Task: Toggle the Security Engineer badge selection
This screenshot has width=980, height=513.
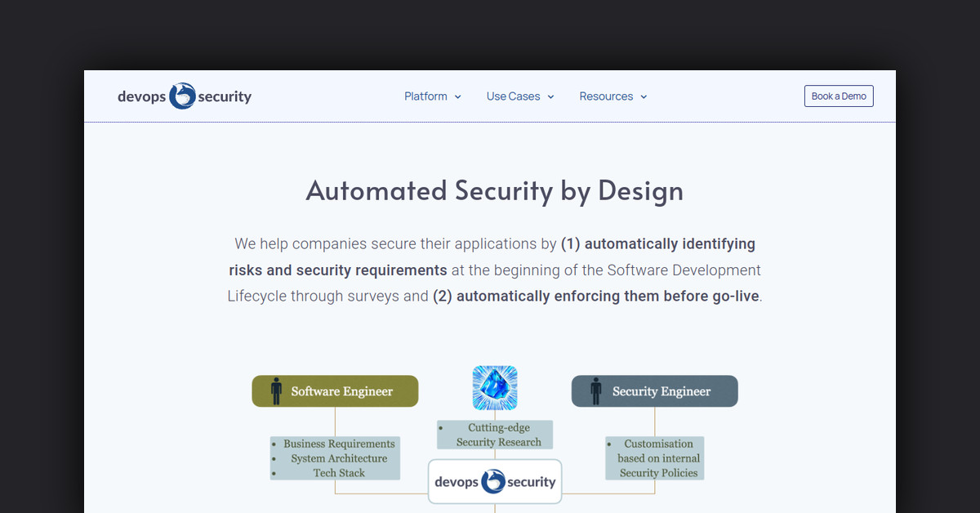Action: (x=654, y=391)
